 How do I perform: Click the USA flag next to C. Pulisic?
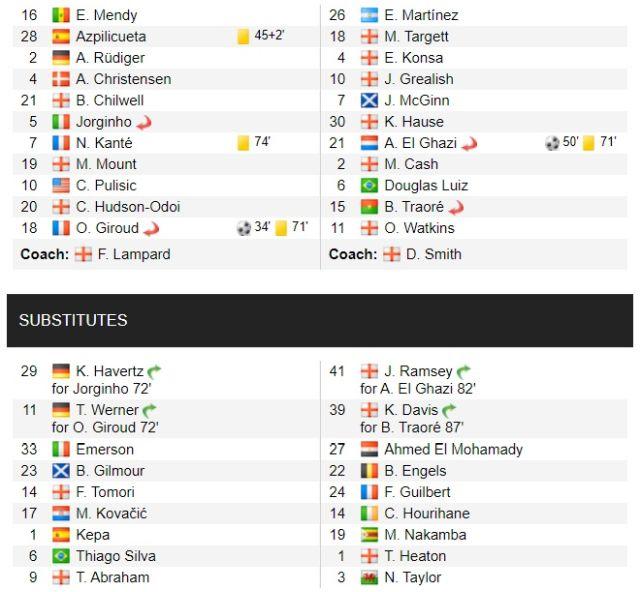click(61, 185)
